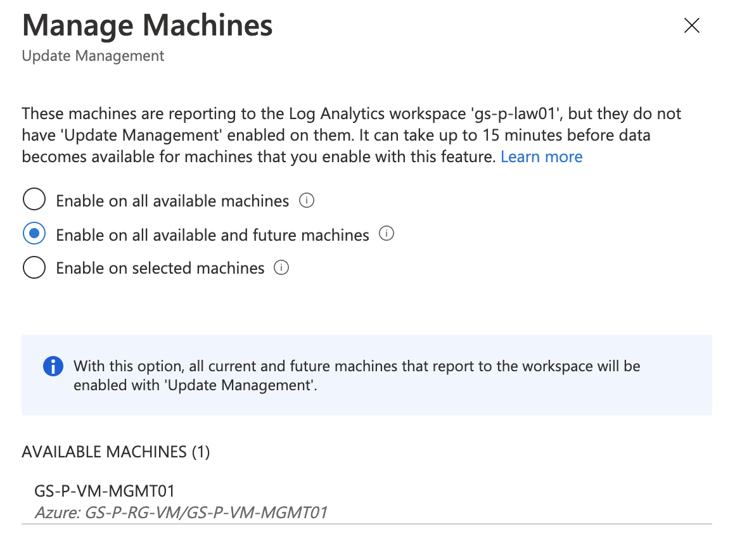Click the label text 'Enable on all available machines'

(172, 200)
